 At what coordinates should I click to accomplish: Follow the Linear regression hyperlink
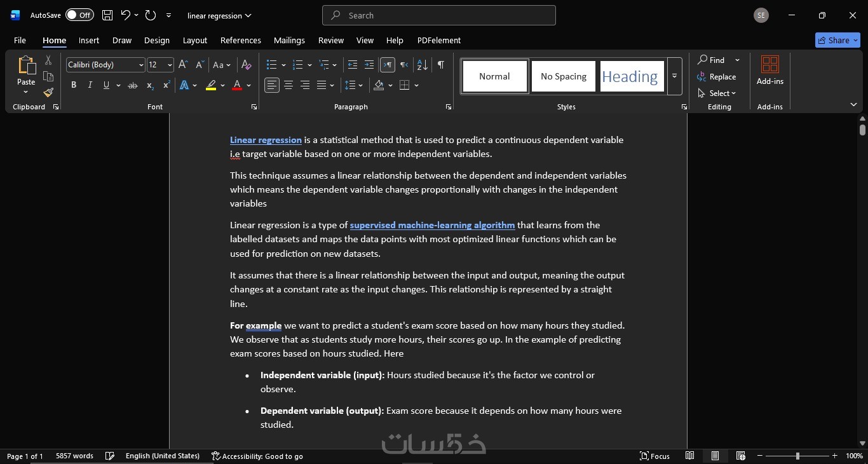pyautogui.click(x=266, y=140)
